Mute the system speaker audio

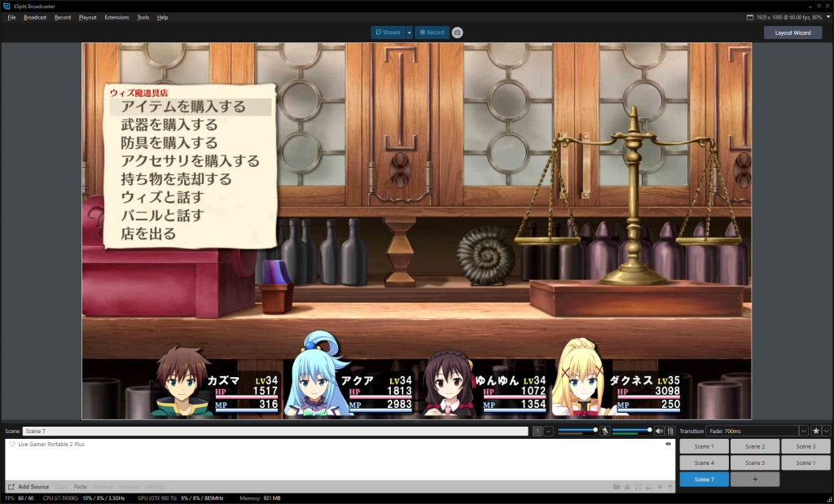pos(660,432)
